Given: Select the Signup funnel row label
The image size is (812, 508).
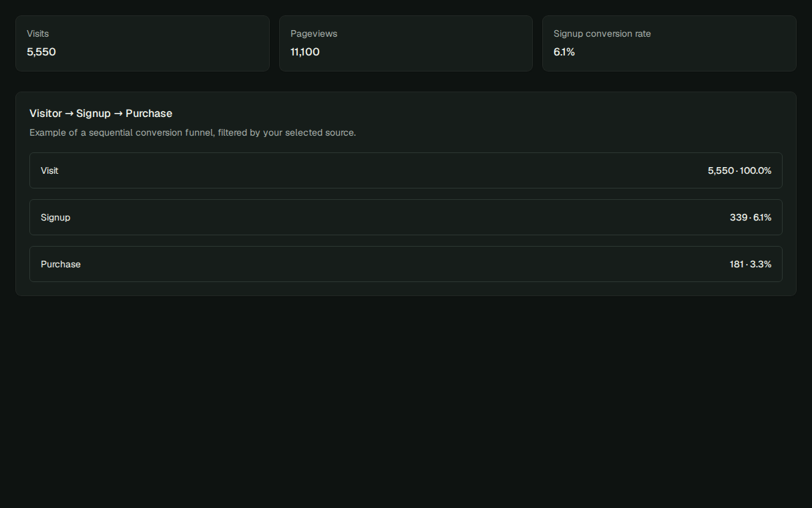Looking at the screenshot, I should coord(55,217).
